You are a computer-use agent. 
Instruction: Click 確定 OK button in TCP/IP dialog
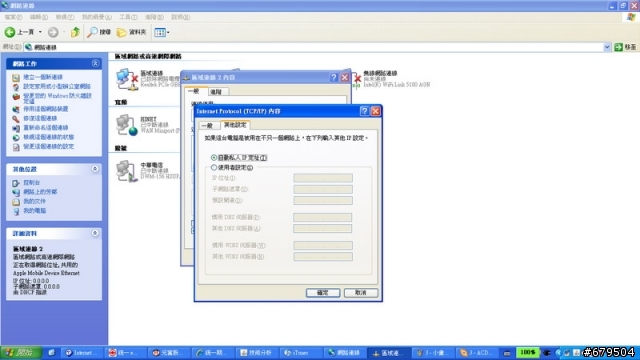point(323,293)
